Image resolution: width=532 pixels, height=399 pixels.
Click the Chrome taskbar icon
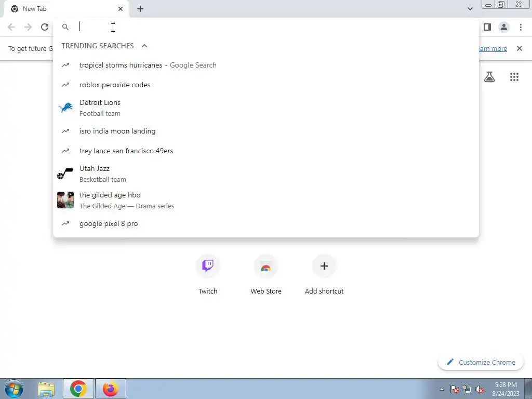78,389
